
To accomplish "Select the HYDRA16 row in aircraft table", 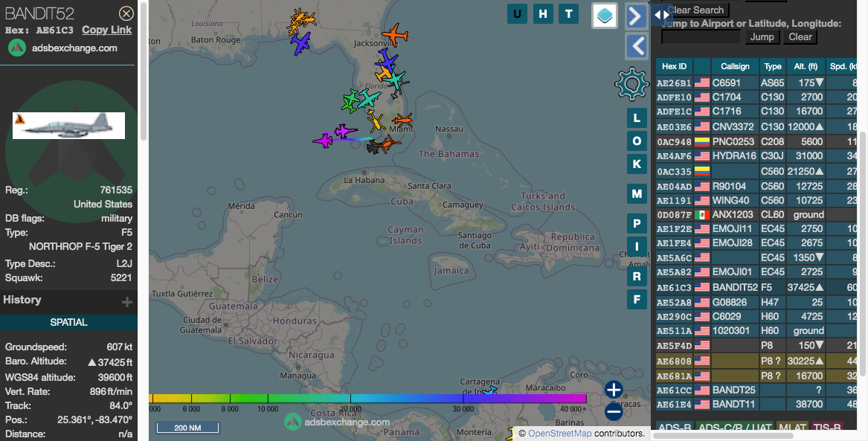I will pyautogui.click(x=756, y=156).
